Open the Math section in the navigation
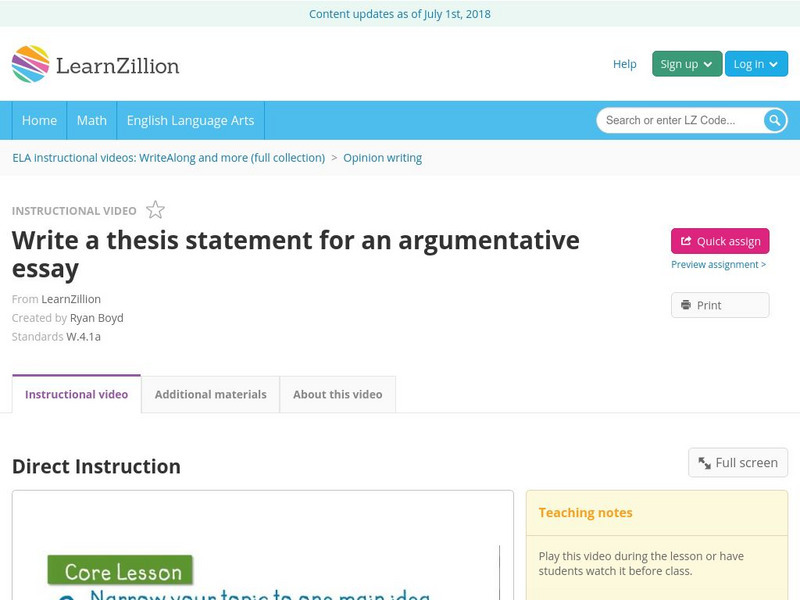Image resolution: width=800 pixels, height=600 pixels. [x=91, y=120]
